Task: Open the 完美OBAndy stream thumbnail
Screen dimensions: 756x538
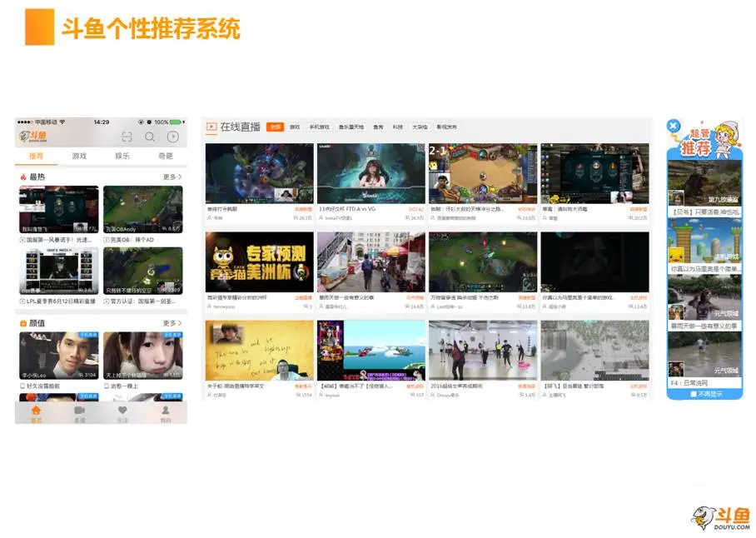Action: [x=142, y=209]
